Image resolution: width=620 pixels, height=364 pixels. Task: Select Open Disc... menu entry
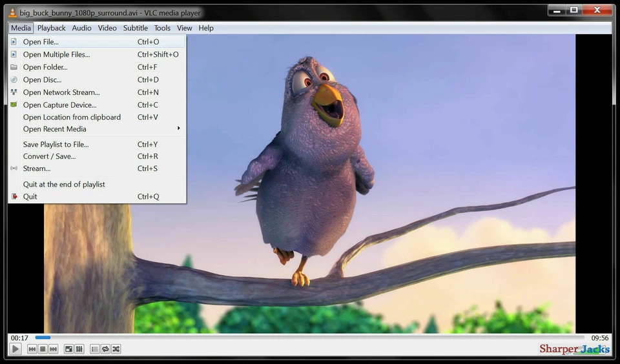point(97,79)
